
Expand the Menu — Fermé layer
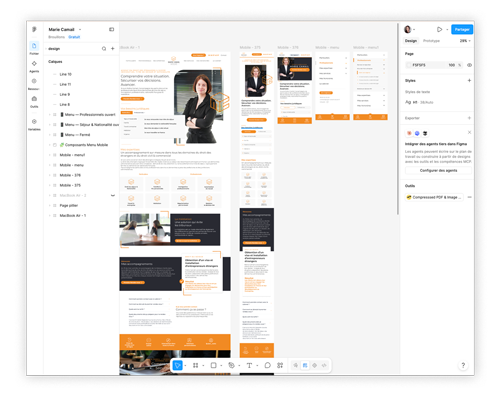(50, 135)
